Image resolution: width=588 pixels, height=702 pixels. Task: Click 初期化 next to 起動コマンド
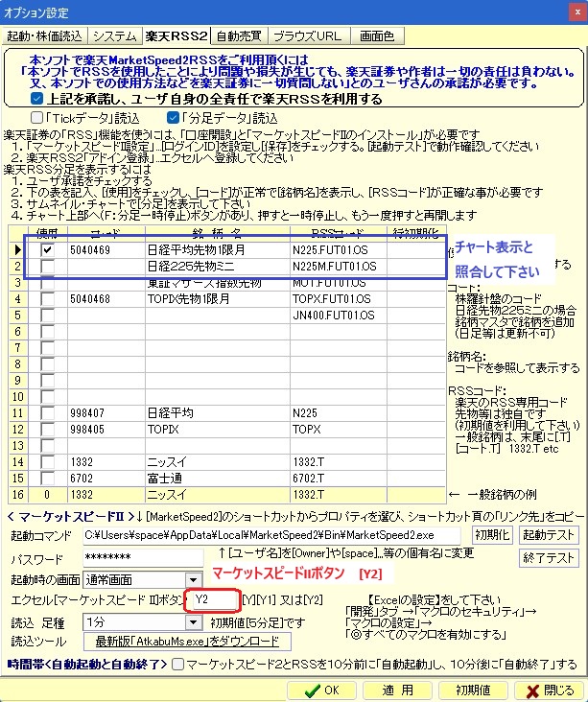(x=491, y=534)
